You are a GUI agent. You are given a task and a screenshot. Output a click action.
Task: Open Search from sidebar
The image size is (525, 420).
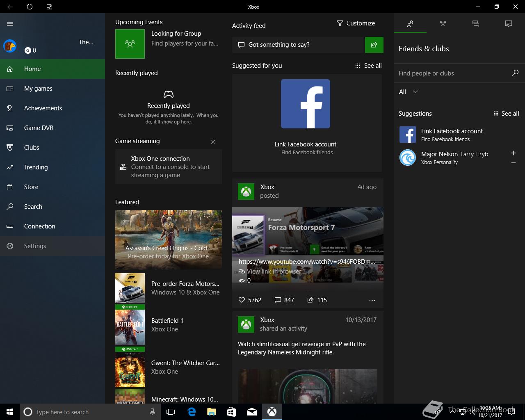pos(52,207)
